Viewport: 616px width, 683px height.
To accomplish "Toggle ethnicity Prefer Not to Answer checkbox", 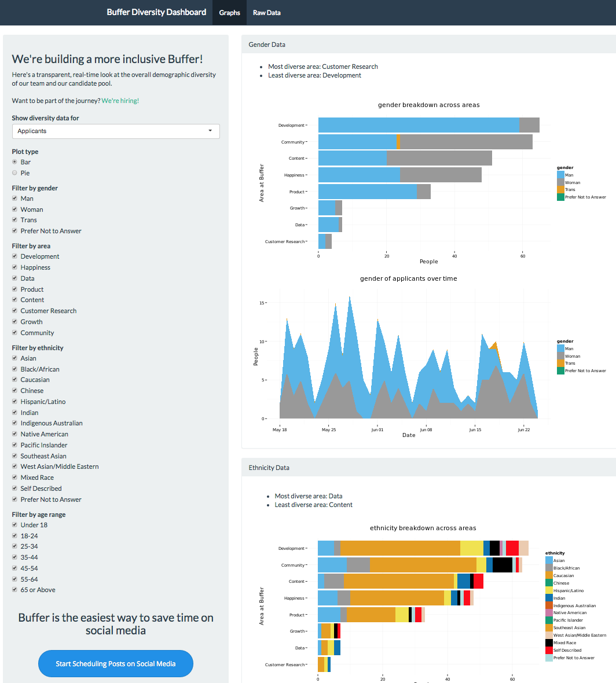I will (15, 499).
